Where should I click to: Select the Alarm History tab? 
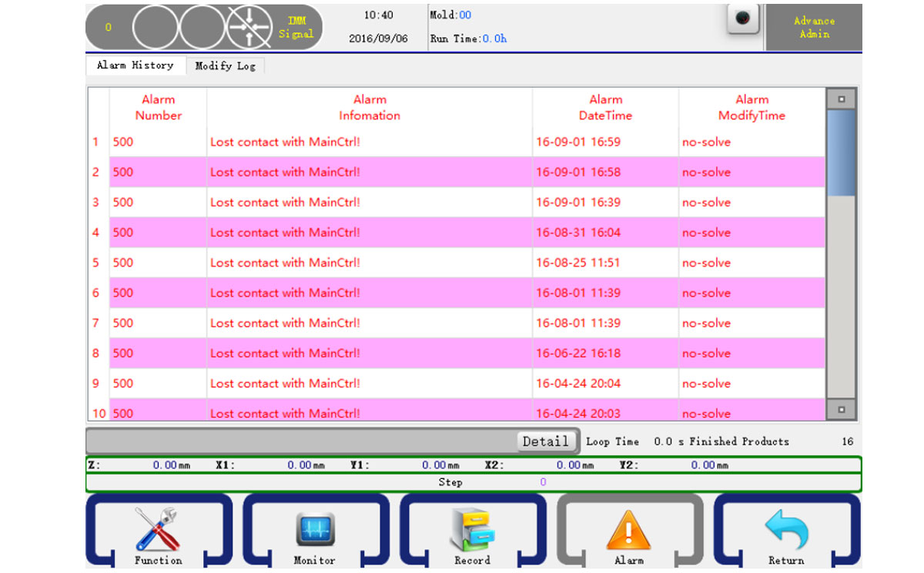pyautogui.click(x=135, y=65)
